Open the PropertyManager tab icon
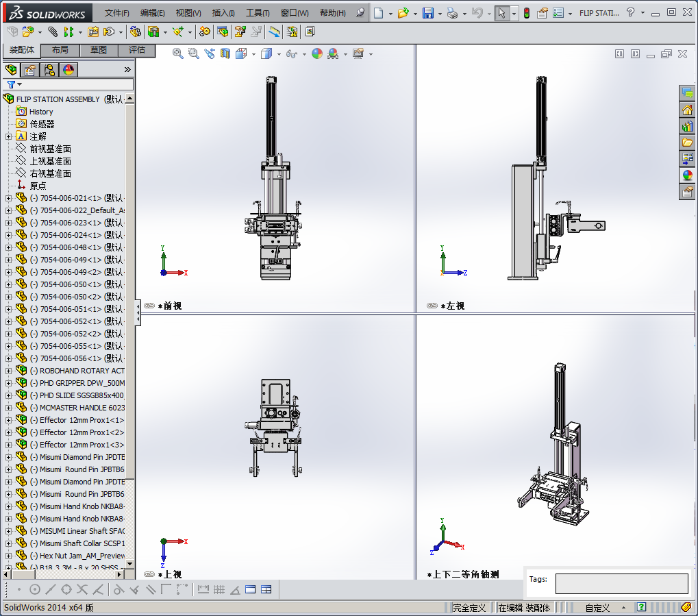This screenshot has width=698, height=616. [x=29, y=69]
